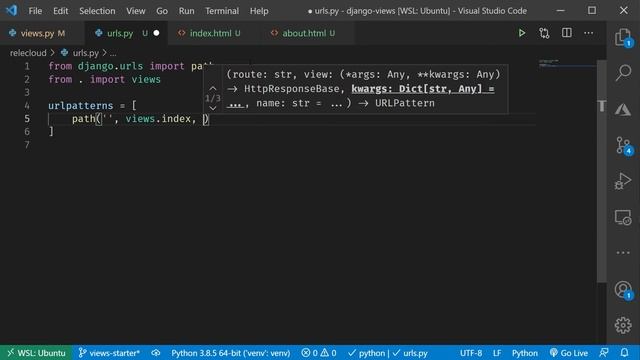Click on 'urlpatterns' on line 4
The height and width of the screenshot is (360, 640).
81,106
